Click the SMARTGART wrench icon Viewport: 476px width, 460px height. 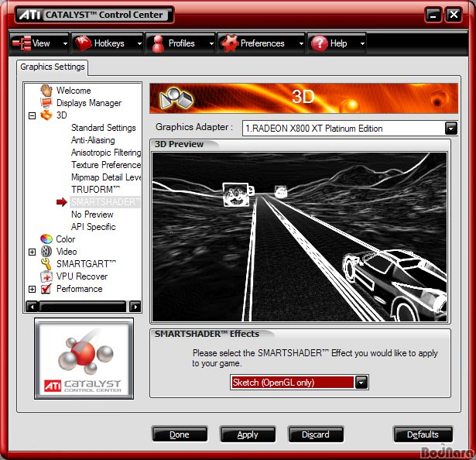click(46, 264)
